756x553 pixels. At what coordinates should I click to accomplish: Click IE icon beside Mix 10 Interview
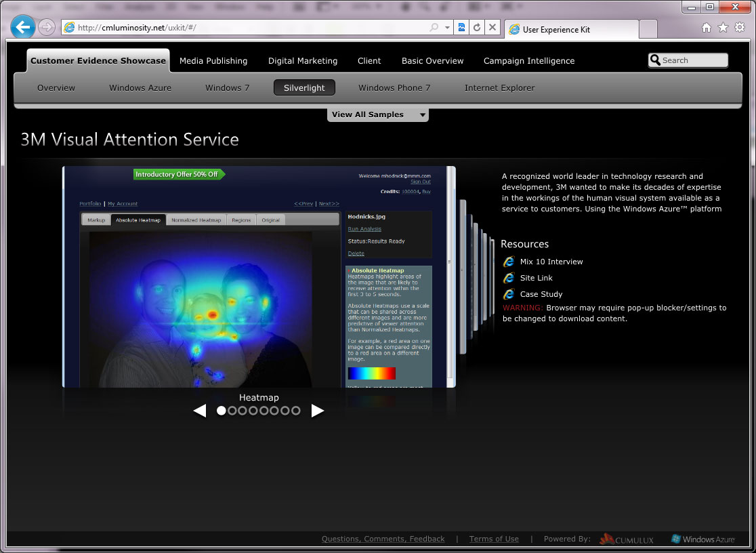[509, 262]
